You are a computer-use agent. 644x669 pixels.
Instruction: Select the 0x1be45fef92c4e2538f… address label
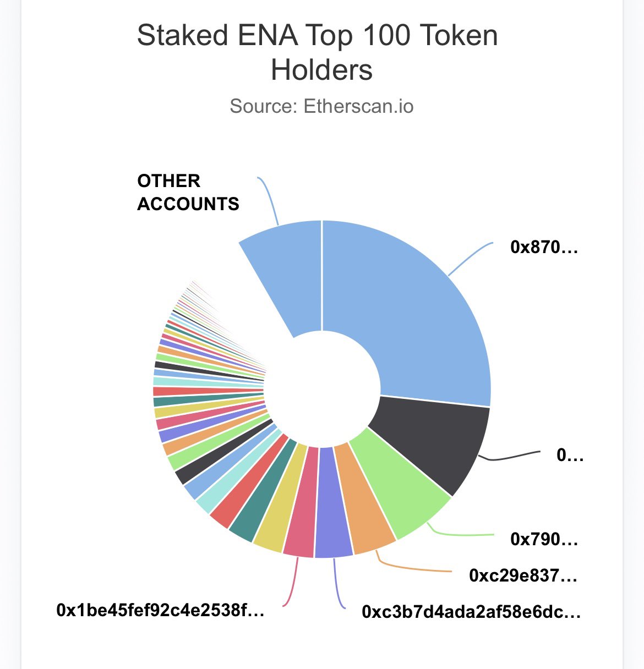160,610
